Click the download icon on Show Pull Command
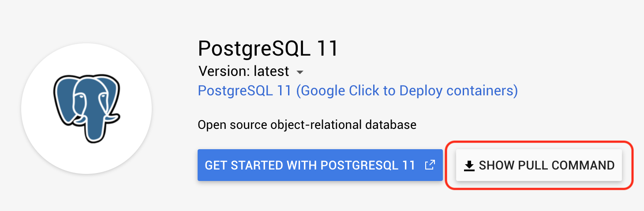The width and height of the screenshot is (644, 211). pos(469,166)
